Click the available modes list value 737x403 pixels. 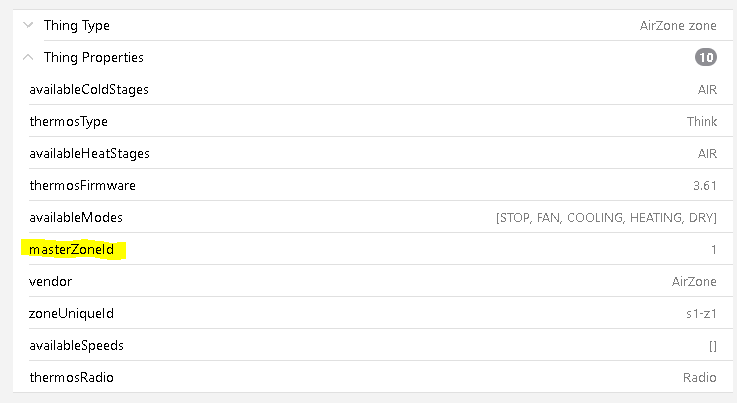click(x=606, y=218)
